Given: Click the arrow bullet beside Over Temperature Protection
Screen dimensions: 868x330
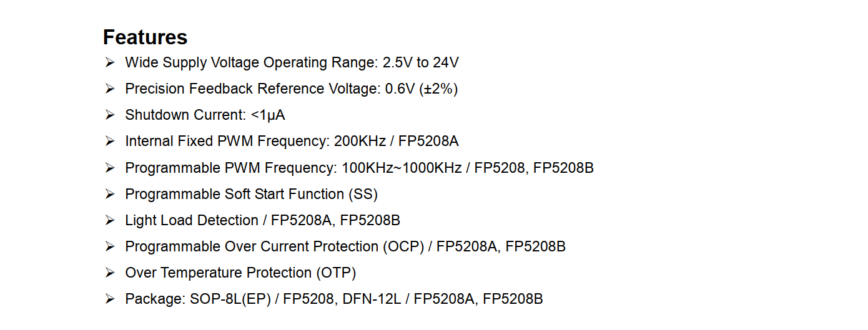Looking at the screenshot, I should click(110, 273).
